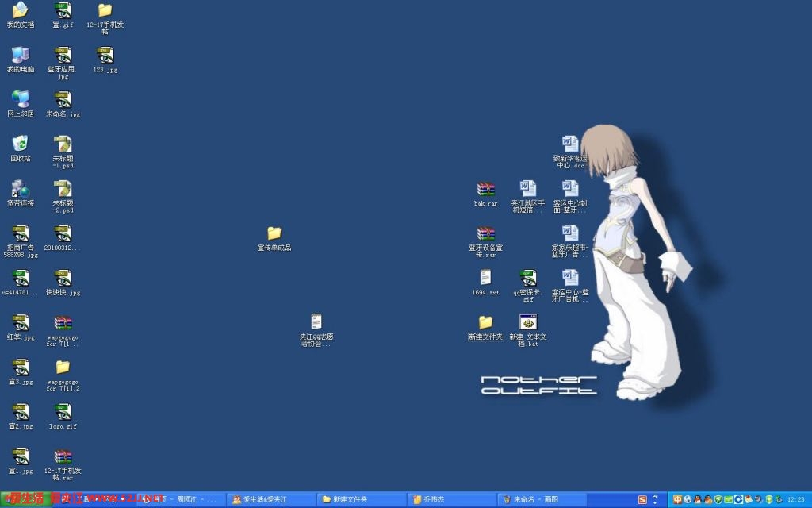Image resolution: width=812 pixels, height=508 pixels.
Task: Select the 客运中心-蓝牙广告机 Word document
Action: (x=570, y=286)
